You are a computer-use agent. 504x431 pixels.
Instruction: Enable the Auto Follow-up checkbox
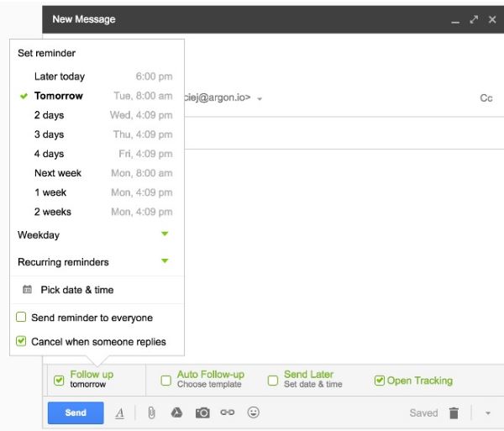point(165,381)
